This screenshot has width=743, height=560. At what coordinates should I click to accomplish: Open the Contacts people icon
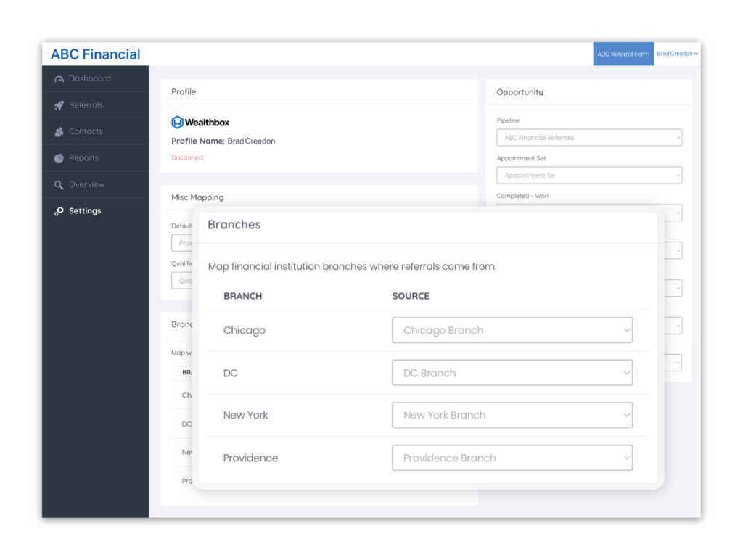[x=59, y=131]
